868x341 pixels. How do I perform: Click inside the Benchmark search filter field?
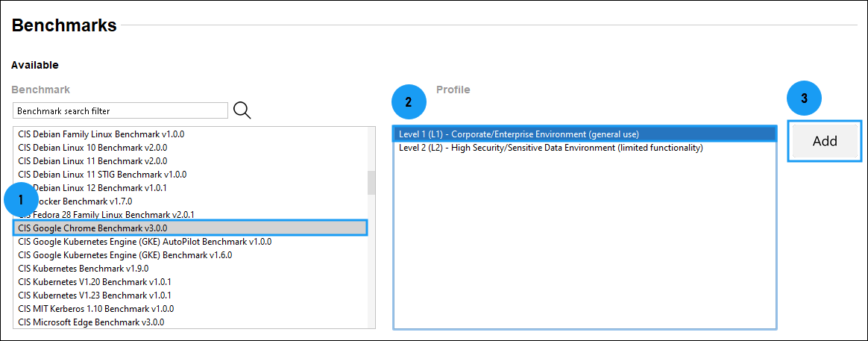[120, 111]
